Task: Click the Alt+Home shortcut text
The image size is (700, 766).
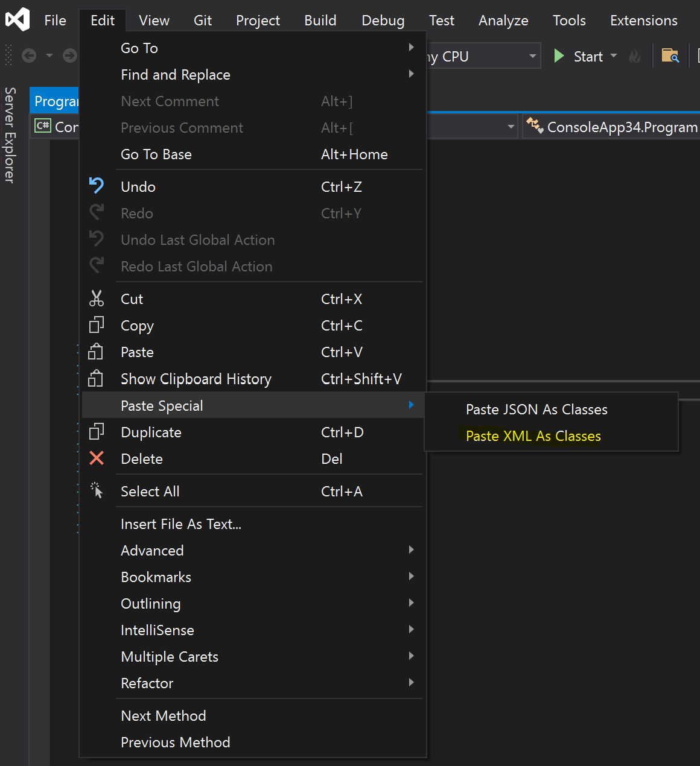Action: 354,154
